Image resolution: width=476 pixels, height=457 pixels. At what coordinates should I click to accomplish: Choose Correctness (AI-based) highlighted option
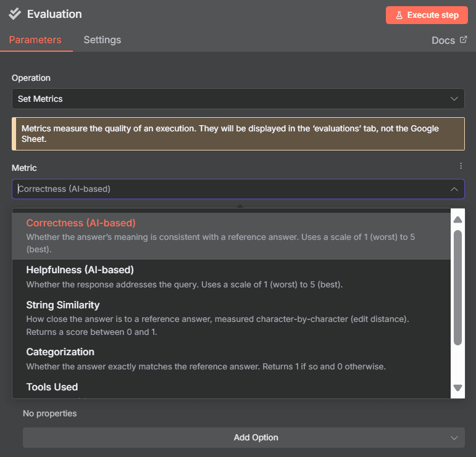(x=231, y=236)
